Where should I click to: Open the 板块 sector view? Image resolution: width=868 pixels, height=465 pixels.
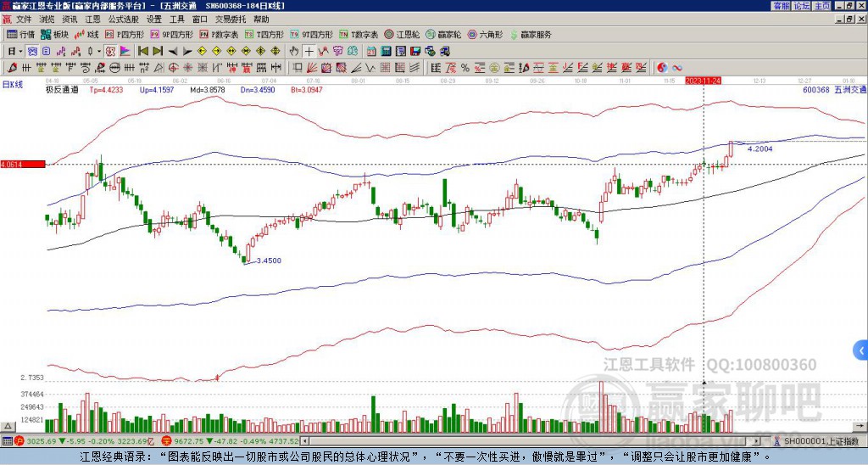55,34
